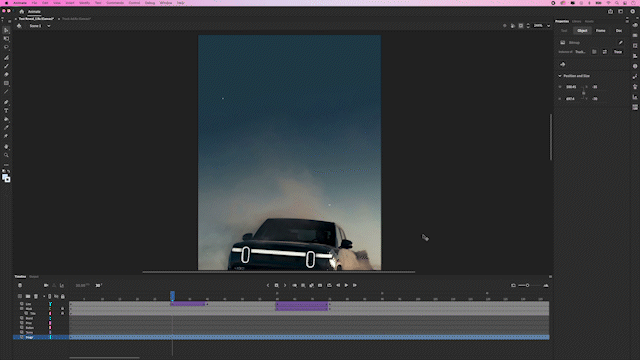Toggle clip content outside stage icon
The width and height of the screenshot is (640, 360).
point(521,26)
